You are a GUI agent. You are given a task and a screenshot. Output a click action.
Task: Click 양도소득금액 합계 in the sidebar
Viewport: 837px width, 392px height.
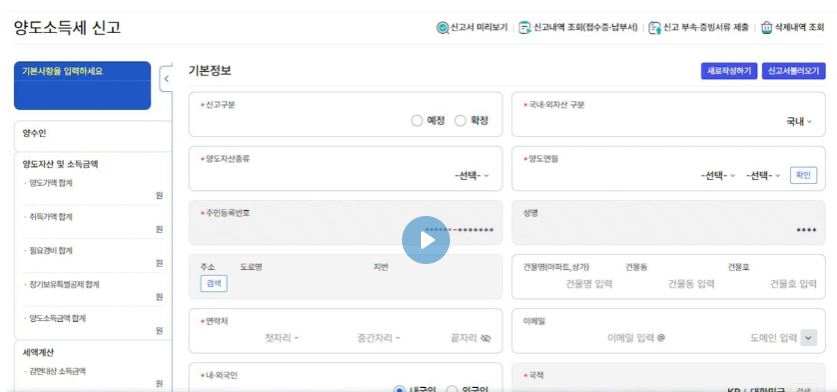click(57, 318)
